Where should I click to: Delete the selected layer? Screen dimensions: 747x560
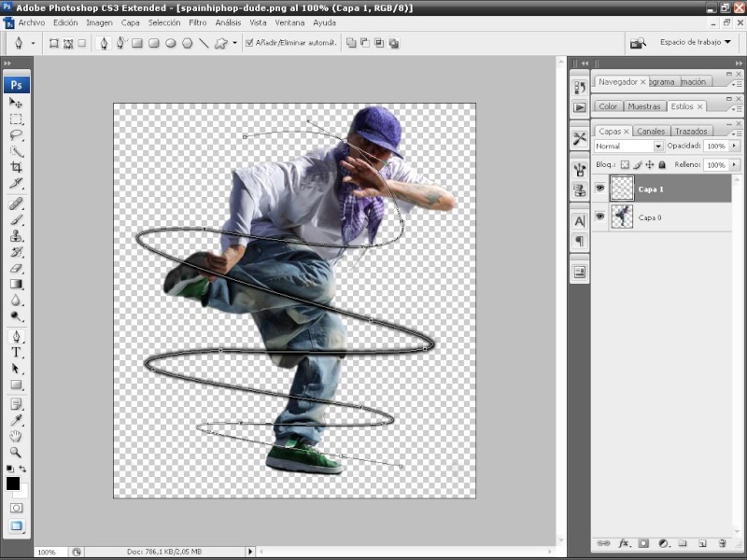click(722, 543)
